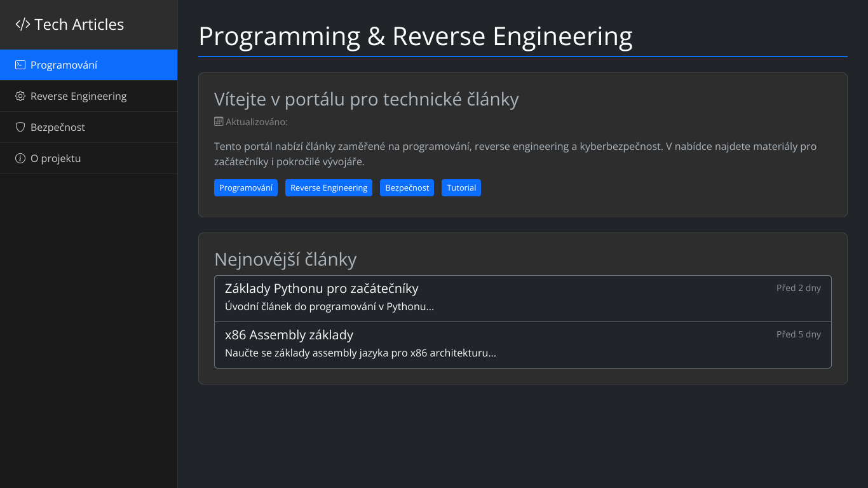
Task: Click the gear icon beside Reverse Engineering
Action: click(20, 95)
